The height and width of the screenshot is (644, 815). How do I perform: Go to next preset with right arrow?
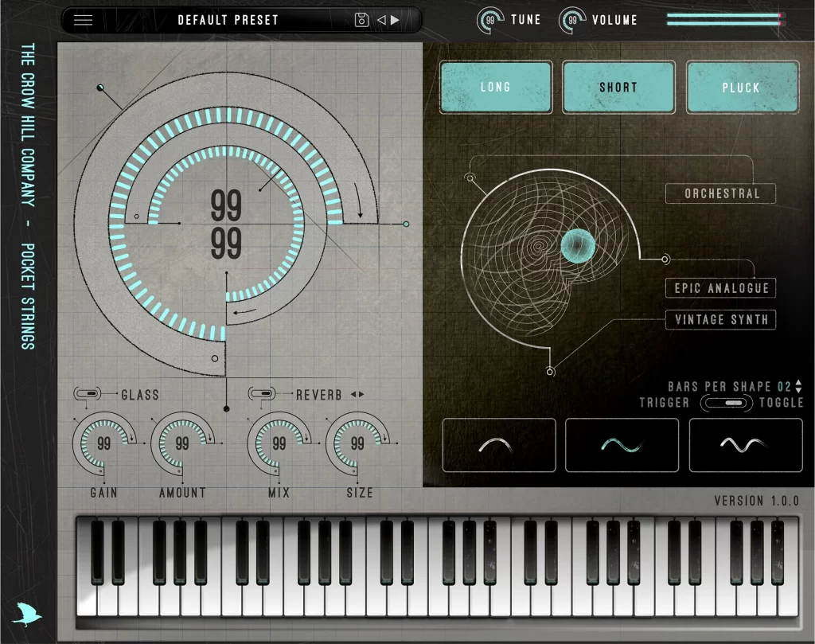coord(396,20)
